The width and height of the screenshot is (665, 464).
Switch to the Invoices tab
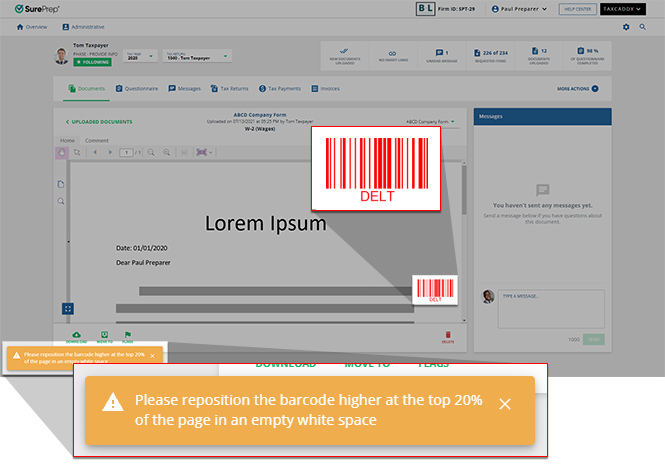point(325,89)
